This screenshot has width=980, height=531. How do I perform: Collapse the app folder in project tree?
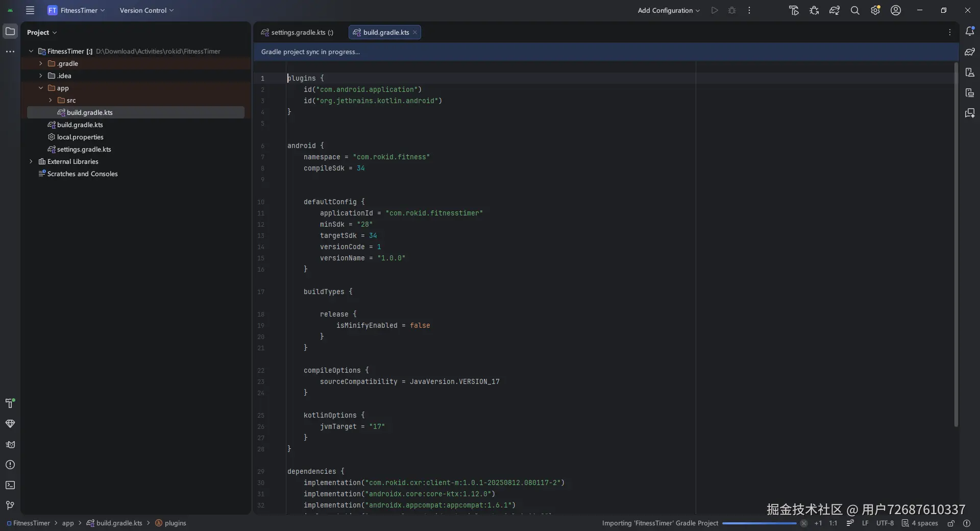pos(41,88)
